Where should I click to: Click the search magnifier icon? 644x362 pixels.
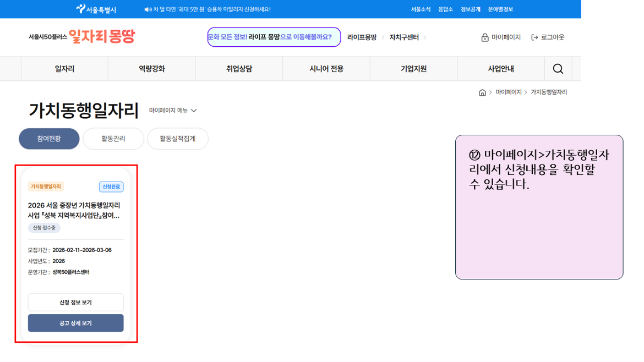[x=558, y=69]
